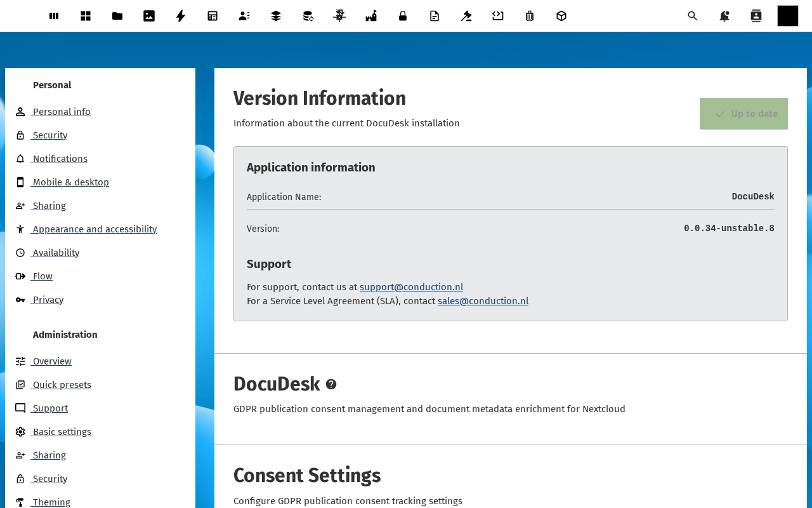812x508 pixels.
Task: Open the database sync app icon
Action: [308, 16]
